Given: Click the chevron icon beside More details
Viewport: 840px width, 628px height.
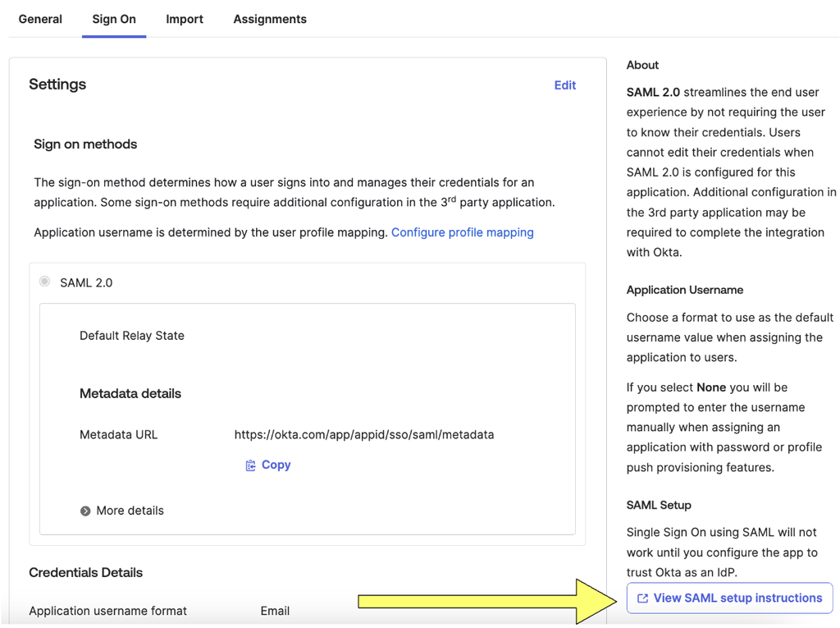Looking at the screenshot, I should coord(84,511).
